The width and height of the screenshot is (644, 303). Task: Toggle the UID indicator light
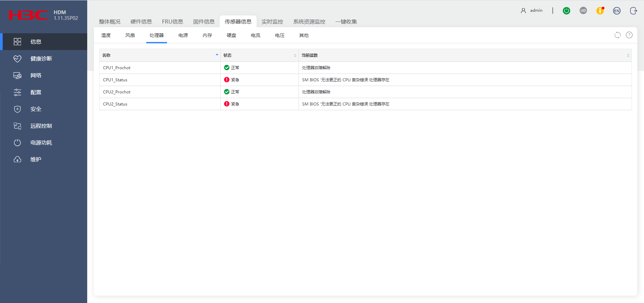[583, 11]
